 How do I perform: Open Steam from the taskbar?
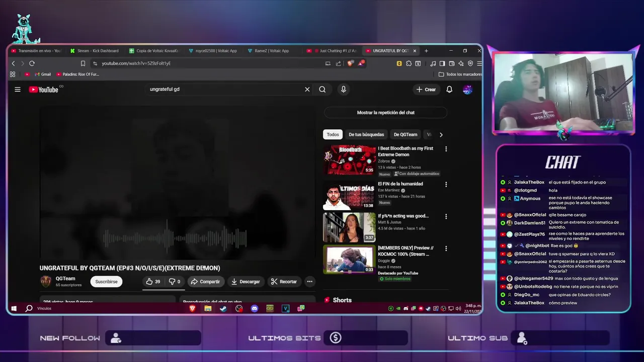(x=223, y=308)
